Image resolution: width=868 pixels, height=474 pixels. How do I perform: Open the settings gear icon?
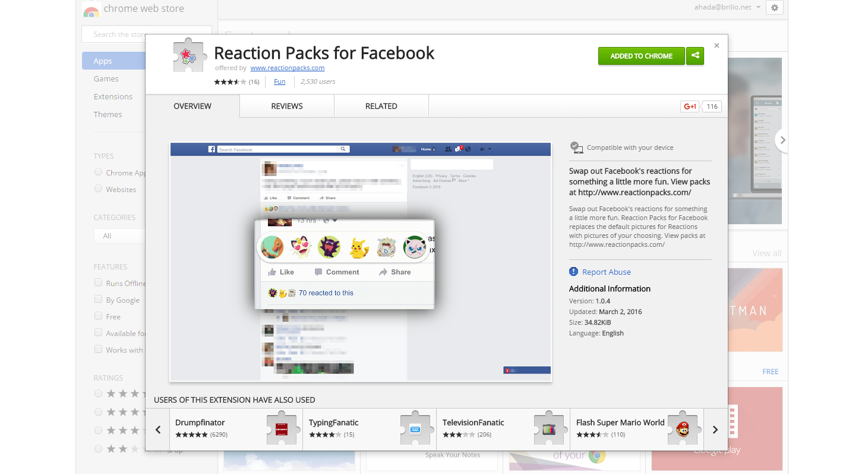(774, 8)
